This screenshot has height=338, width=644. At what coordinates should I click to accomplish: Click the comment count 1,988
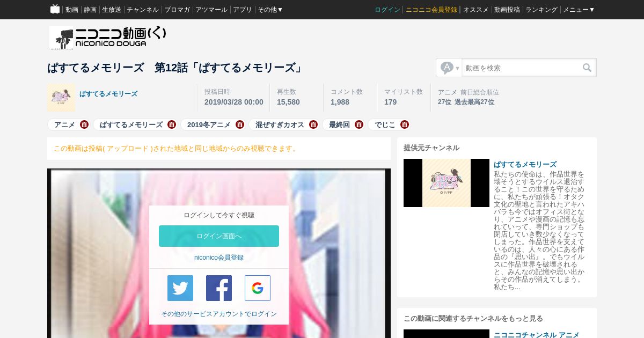340,102
